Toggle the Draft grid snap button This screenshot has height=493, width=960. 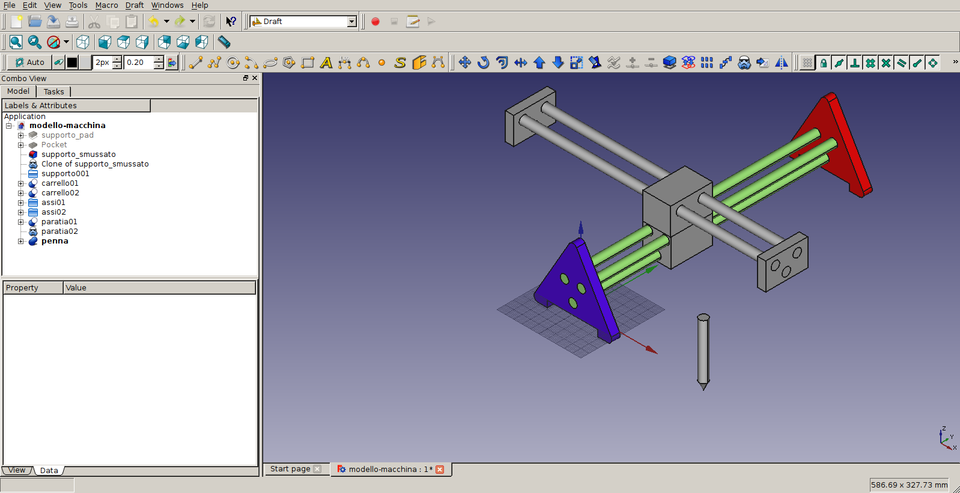coord(808,62)
